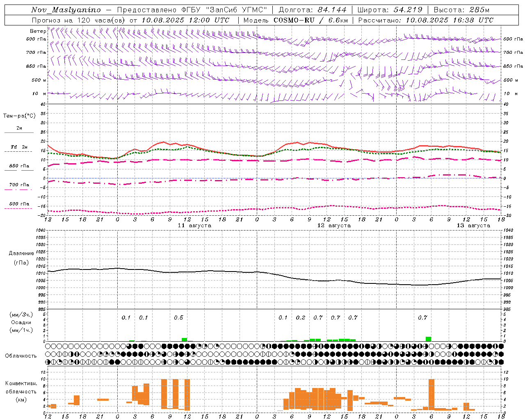The width and height of the screenshot is (525, 420).
Task: Click the '11 августа' date label
Action: click(x=194, y=226)
